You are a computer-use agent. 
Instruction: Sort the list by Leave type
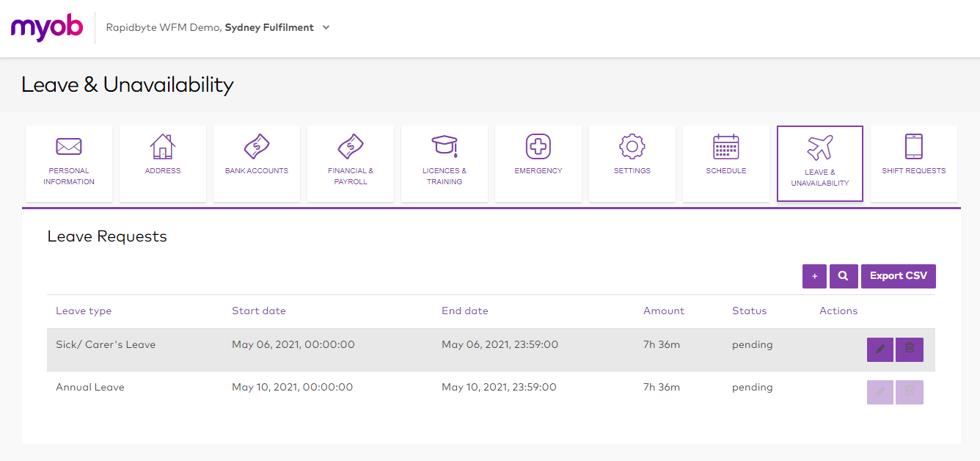tap(84, 311)
